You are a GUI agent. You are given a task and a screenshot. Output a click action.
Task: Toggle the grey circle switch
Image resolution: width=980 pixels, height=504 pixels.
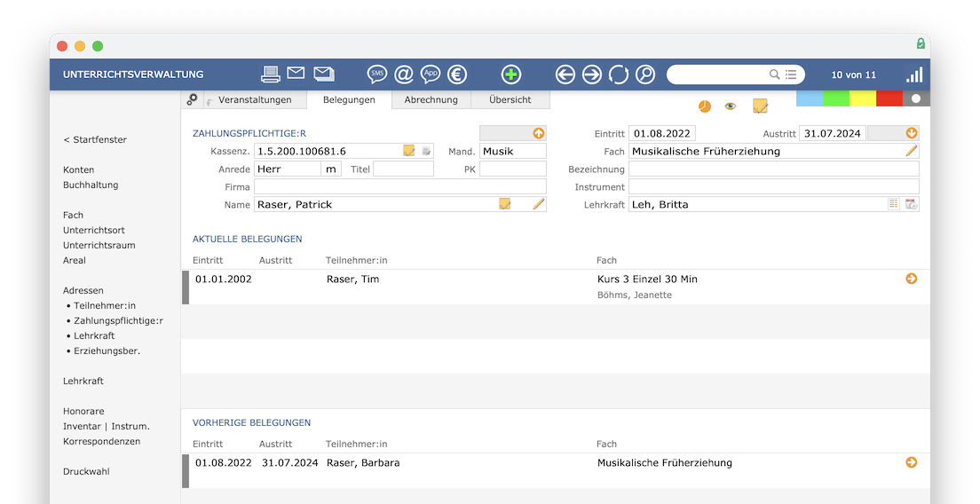pos(916,98)
